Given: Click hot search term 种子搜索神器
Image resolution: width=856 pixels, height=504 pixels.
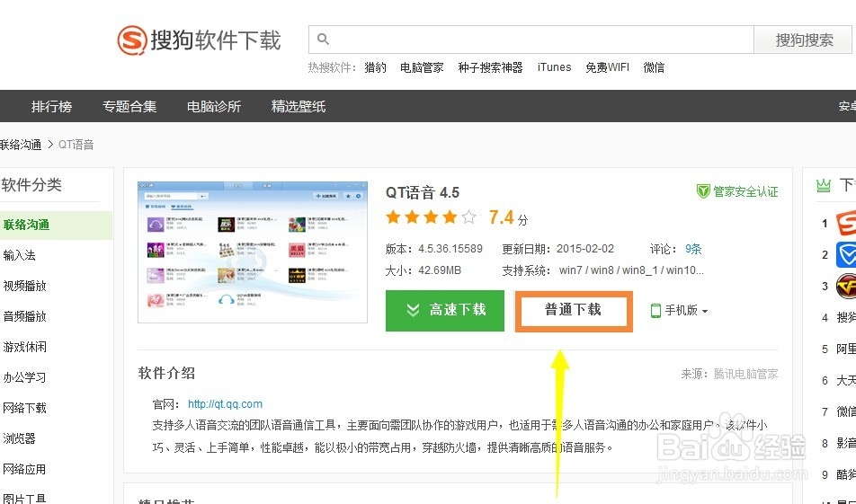Looking at the screenshot, I should 490,67.
